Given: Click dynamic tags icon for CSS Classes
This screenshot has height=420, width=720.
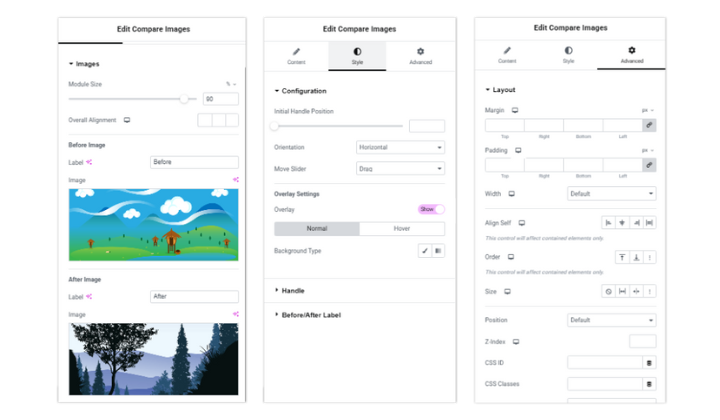Looking at the screenshot, I should (x=649, y=384).
